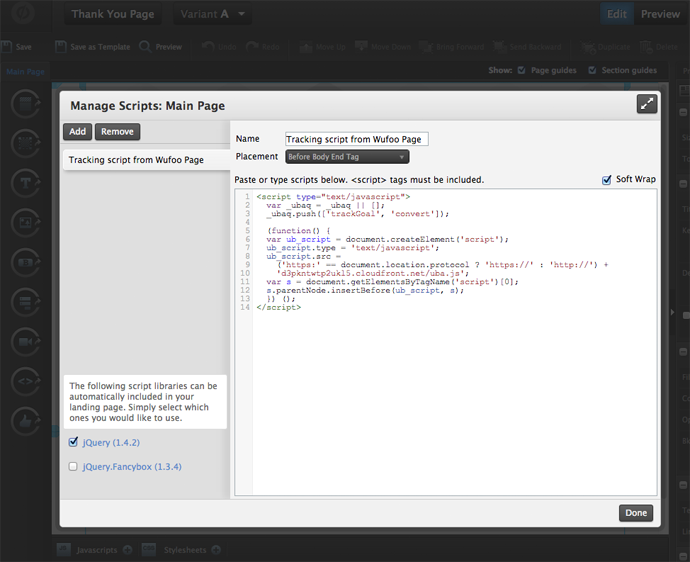
Task: Switch to the Edit tab
Action: 617,14
